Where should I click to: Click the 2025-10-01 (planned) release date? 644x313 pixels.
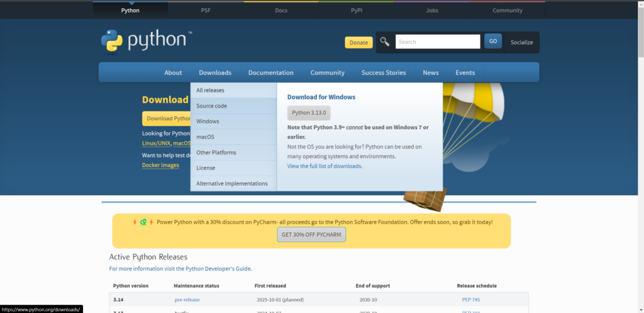pos(280,300)
